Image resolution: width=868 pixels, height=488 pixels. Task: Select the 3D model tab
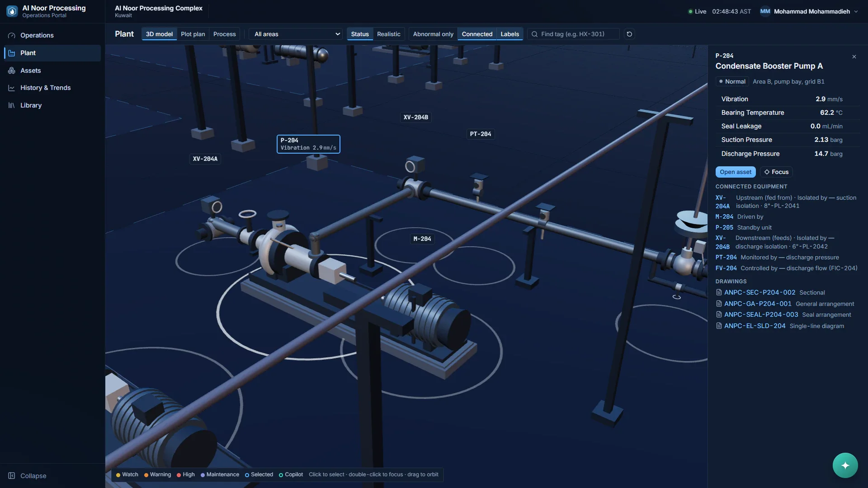pyautogui.click(x=159, y=34)
